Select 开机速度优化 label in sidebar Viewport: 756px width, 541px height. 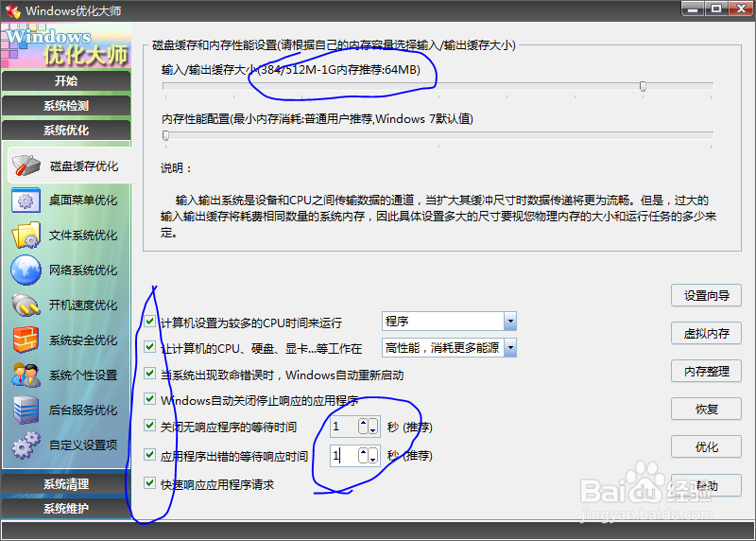coord(83,305)
